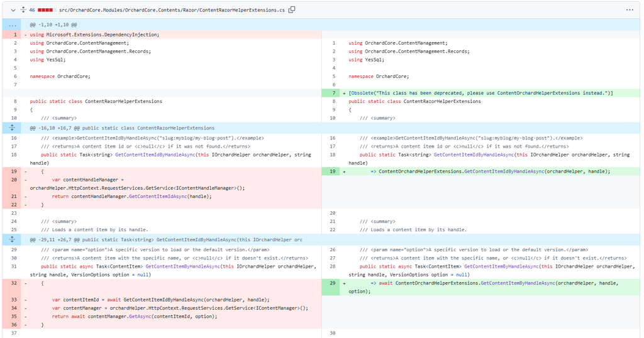
Task: Expand lines above the -29,11 +26,7 hunk
Action: click(x=13, y=239)
